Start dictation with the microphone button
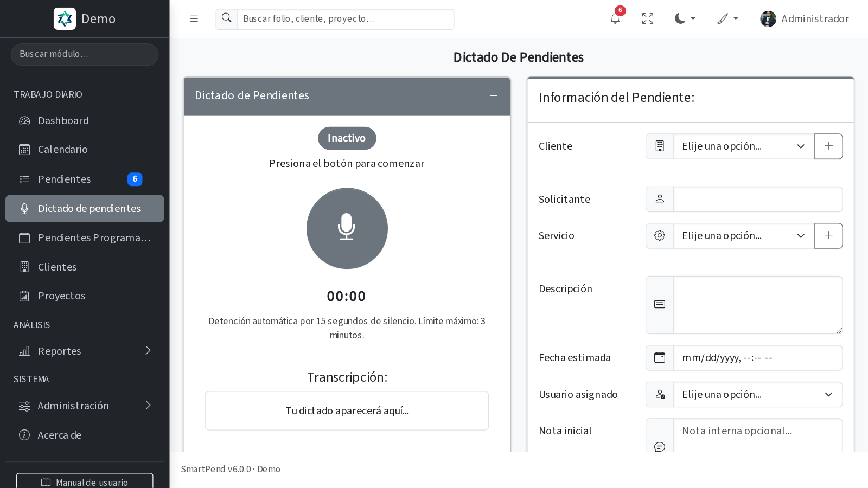This screenshot has height=488, width=868. tap(347, 228)
